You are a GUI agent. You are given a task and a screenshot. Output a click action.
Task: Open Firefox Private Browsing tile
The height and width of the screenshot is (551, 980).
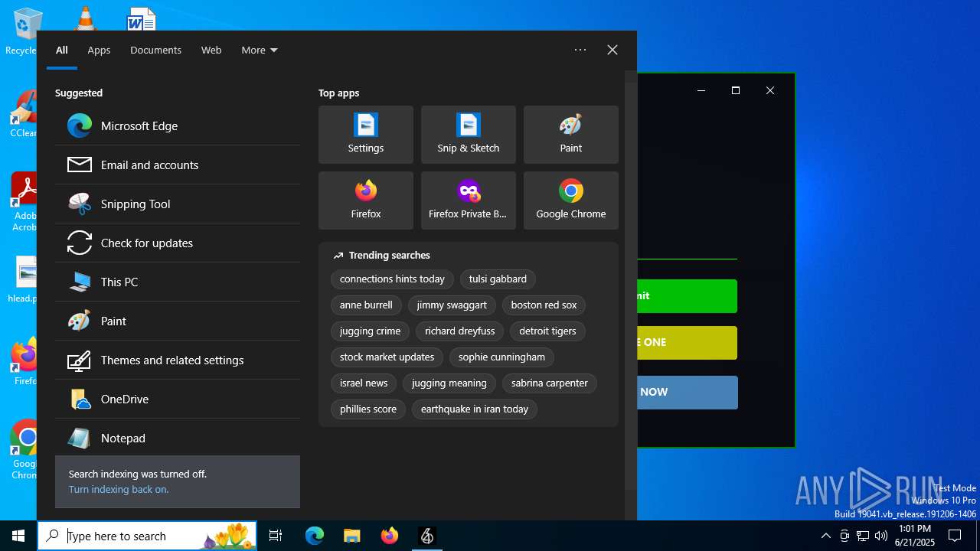point(469,201)
